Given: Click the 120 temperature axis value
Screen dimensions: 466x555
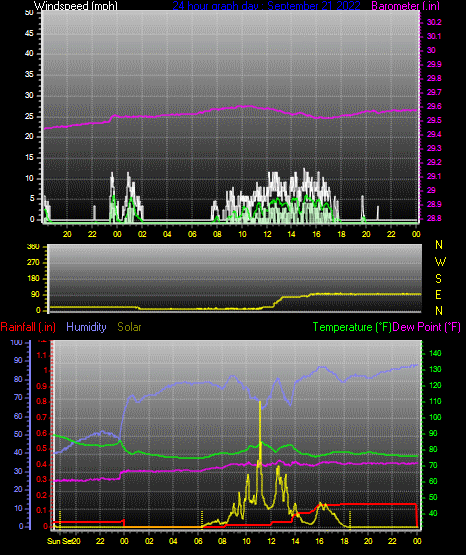Looking at the screenshot, I should click(x=435, y=385).
